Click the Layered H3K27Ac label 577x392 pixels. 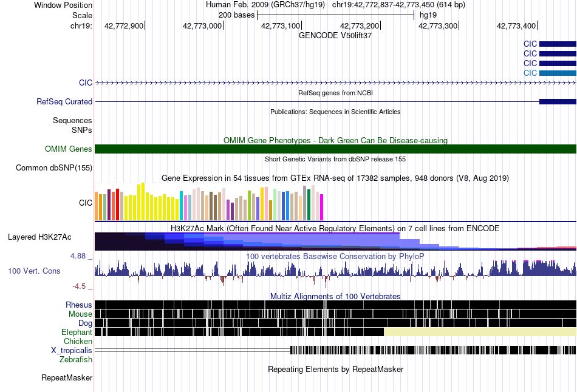39,237
